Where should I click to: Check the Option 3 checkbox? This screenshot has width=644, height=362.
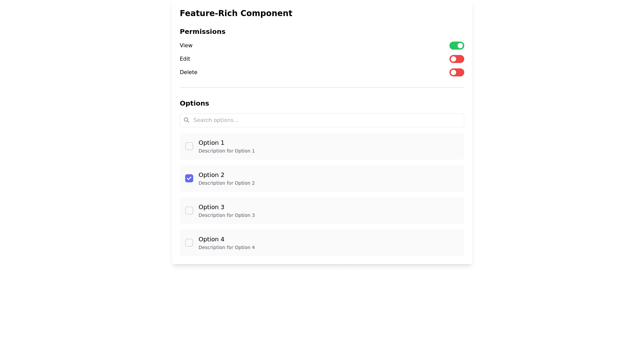pos(189,210)
